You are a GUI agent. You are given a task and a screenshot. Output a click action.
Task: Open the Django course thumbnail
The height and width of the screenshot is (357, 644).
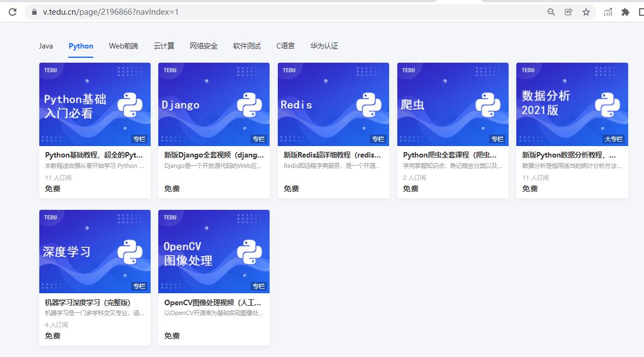pos(214,104)
